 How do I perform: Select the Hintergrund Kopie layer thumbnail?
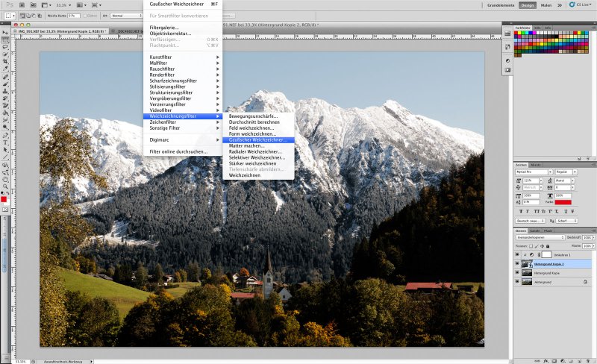click(x=528, y=274)
